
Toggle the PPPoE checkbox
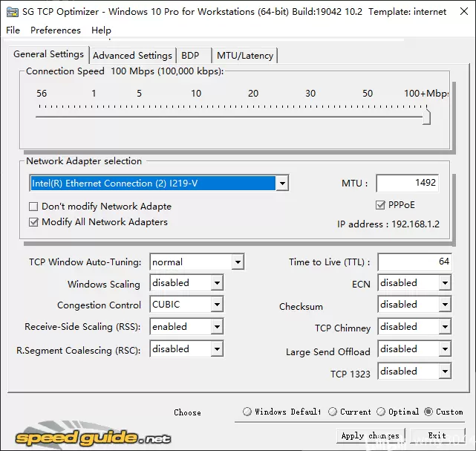click(380, 205)
